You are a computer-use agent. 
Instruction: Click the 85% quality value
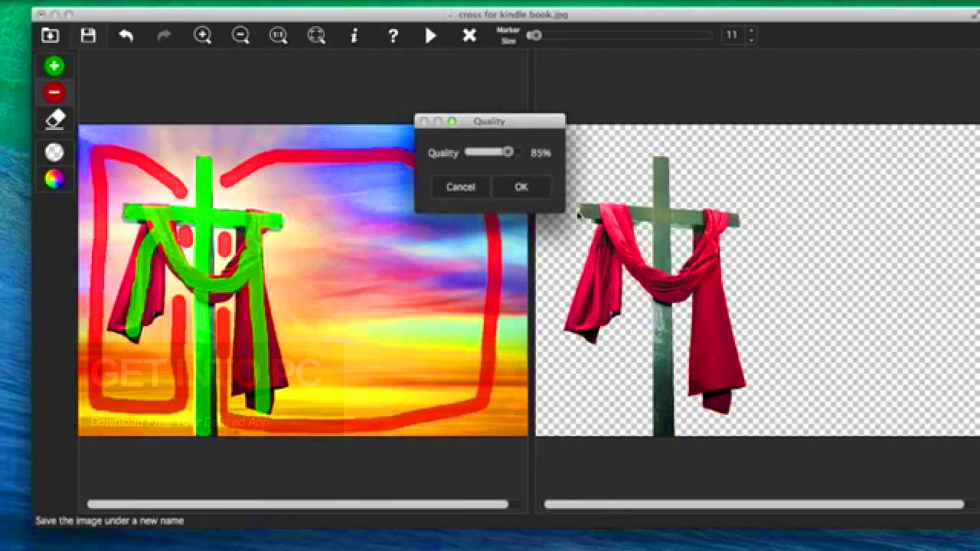click(x=541, y=153)
